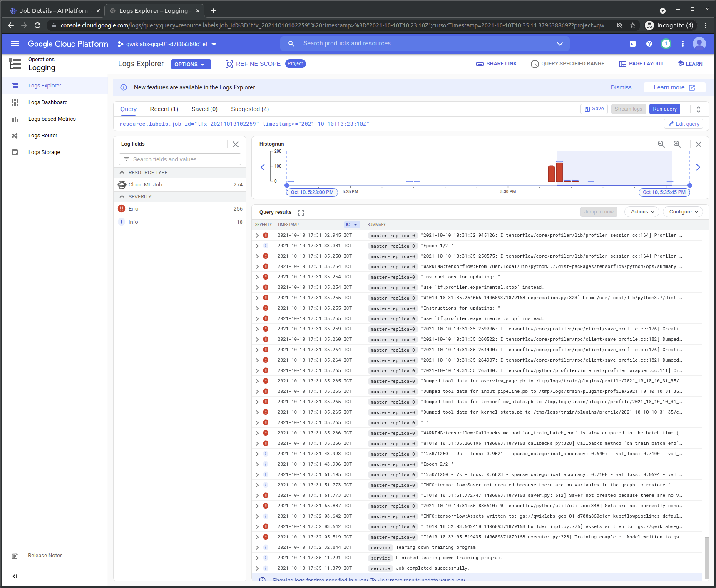Viewport: 716px width, 588px height.
Task: Click the Logs Dashboard sidebar icon
Action: pos(15,102)
